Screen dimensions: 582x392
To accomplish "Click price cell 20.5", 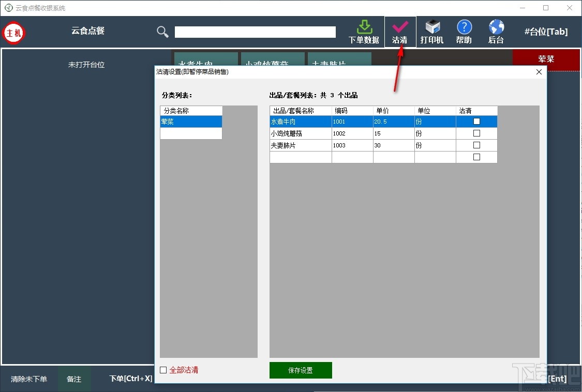I will pos(394,122).
